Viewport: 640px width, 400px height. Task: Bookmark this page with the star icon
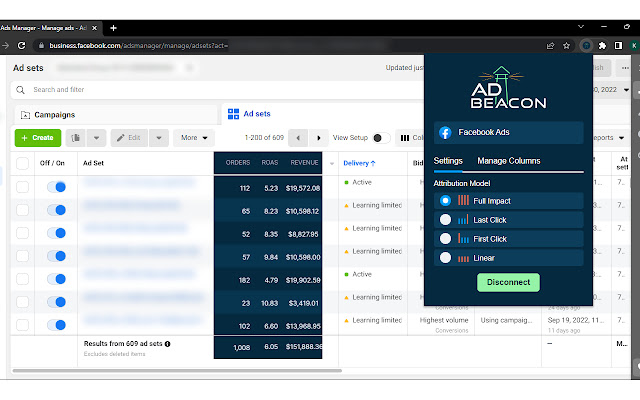(x=566, y=46)
